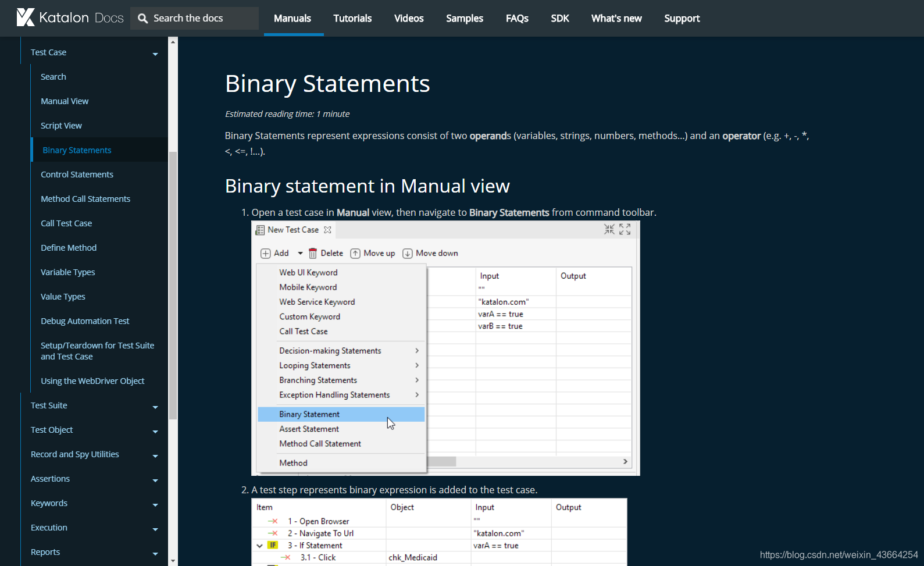Click the minimize-view icon in screenshot
The width and height of the screenshot is (924, 566).
click(609, 229)
